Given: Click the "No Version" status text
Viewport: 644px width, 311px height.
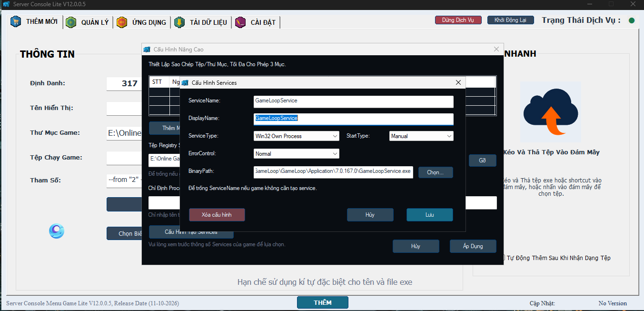Looking at the screenshot, I should tap(613, 303).
